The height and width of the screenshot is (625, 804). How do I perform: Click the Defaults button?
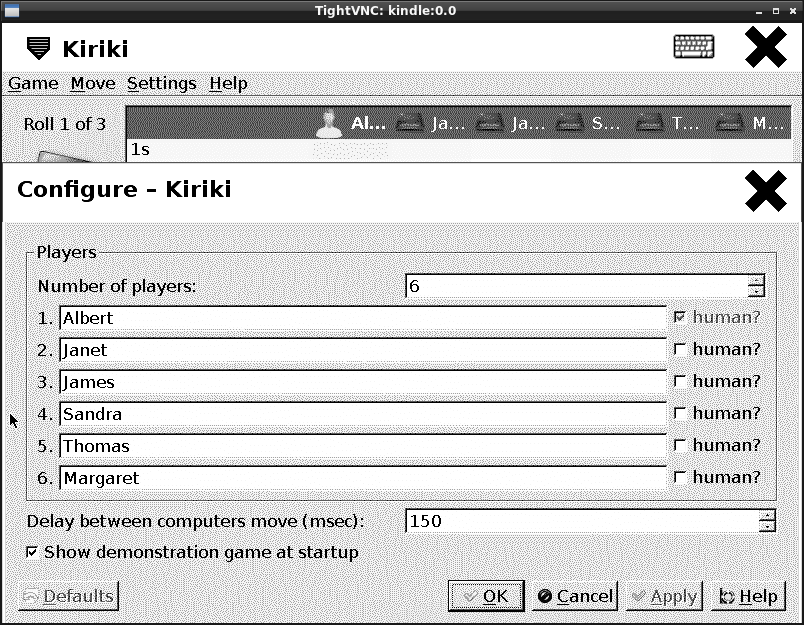(x=68, y=596)
